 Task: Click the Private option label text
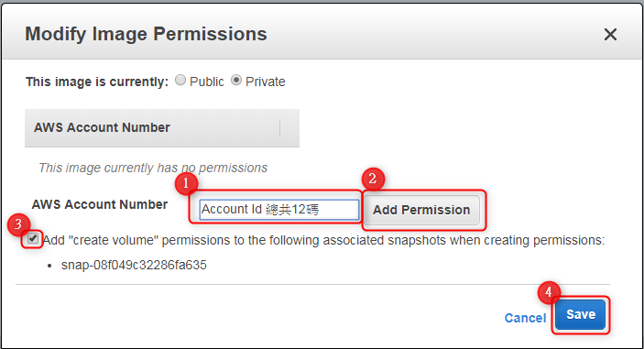pyautogui.click(x=266, y=82)
